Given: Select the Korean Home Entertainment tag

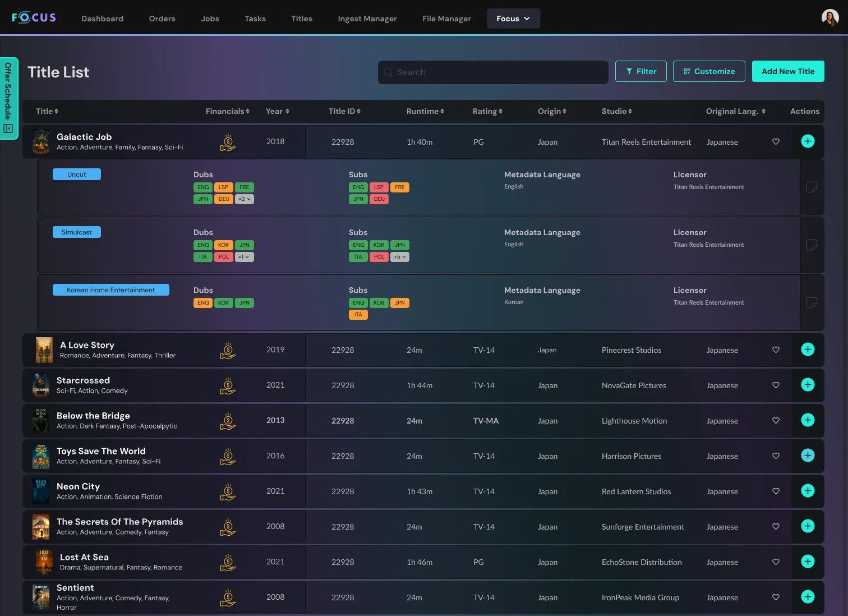Looking at the screenshot, I should (111, 290).
